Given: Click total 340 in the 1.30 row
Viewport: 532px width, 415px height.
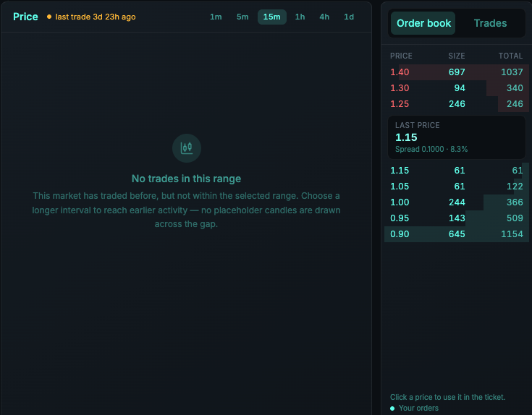Looking at the screenshot, I should (515, 88).
